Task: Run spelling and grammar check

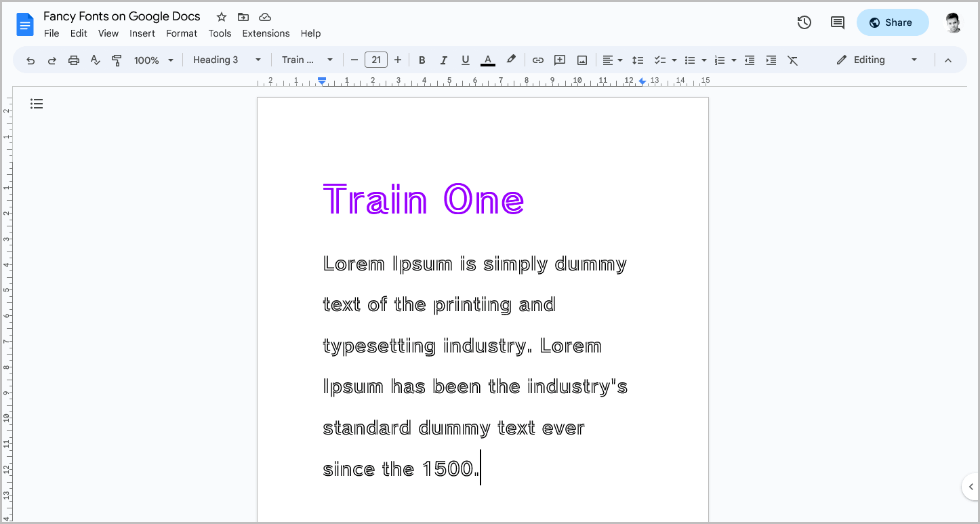Action: click(95, 60)
